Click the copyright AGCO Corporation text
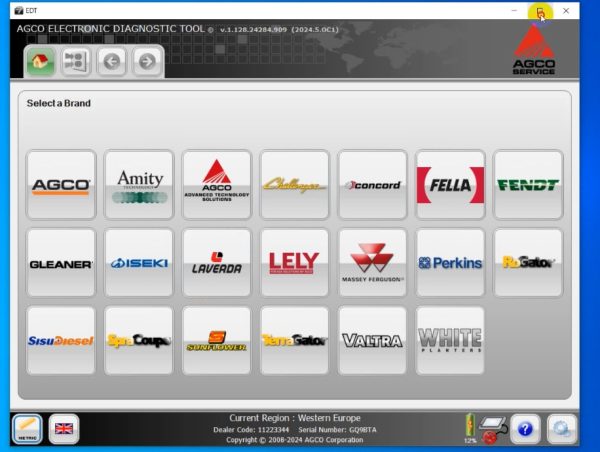This screenshot has width=600, height=452. coord(295,440)
